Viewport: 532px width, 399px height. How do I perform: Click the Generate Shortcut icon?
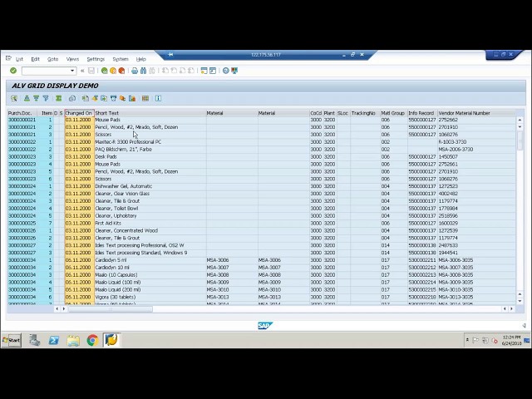coord(213,71)
